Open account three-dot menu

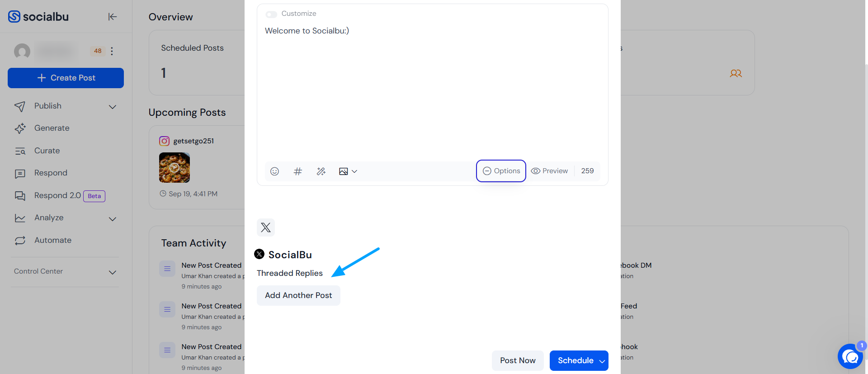tap(112, 51)
